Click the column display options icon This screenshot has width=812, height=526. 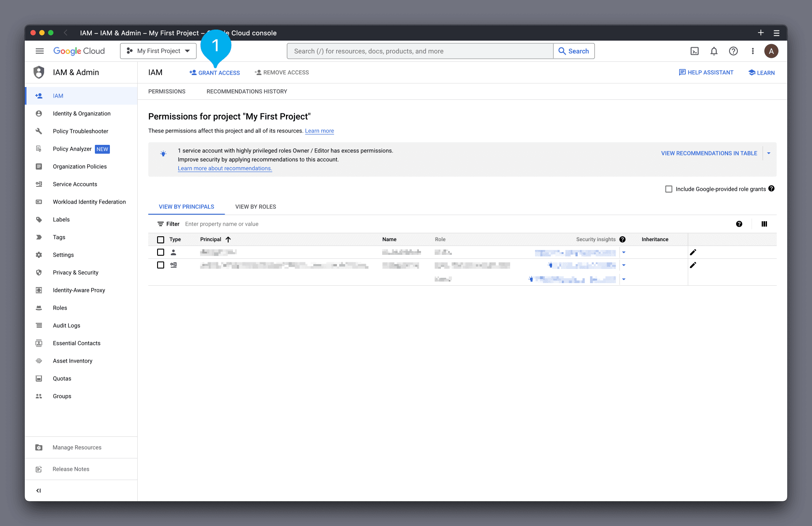pyautogui.click(x=764, y=224)
